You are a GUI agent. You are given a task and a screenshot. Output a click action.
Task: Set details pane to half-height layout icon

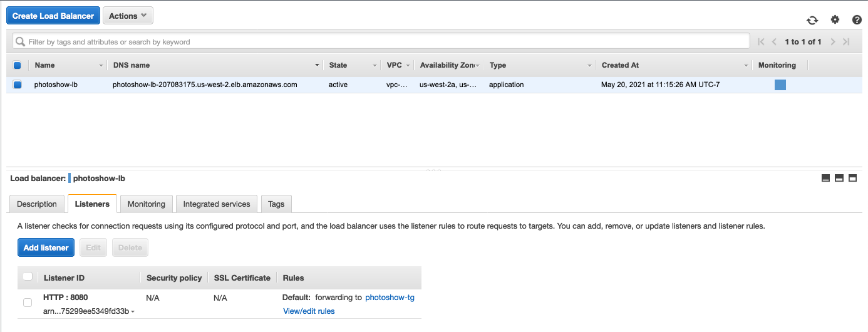click(x=839, y=179)
